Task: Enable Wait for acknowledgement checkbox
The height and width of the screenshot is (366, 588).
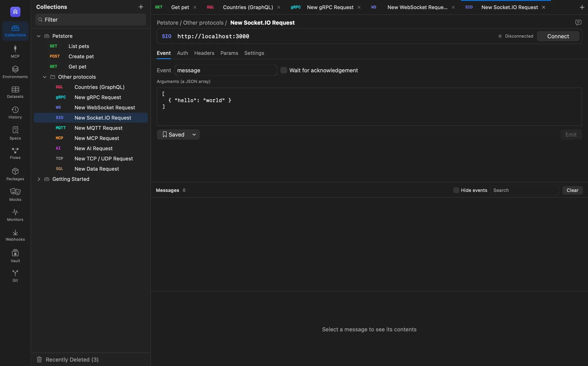Action: 284,70
